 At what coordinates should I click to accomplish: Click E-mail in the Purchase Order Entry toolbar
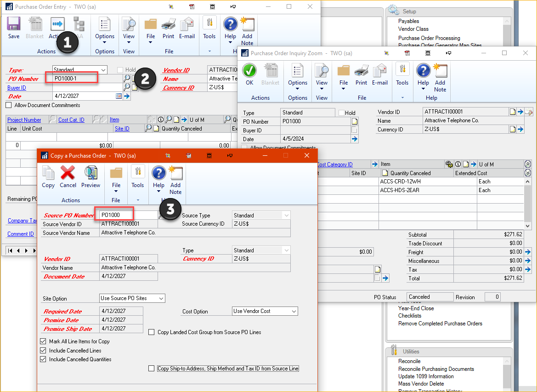(187, 28)
